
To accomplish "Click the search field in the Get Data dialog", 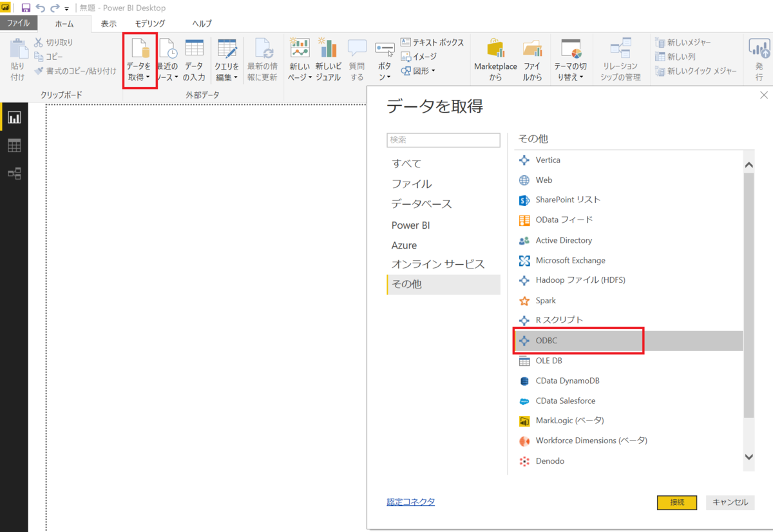I will [x=443, y=140].
